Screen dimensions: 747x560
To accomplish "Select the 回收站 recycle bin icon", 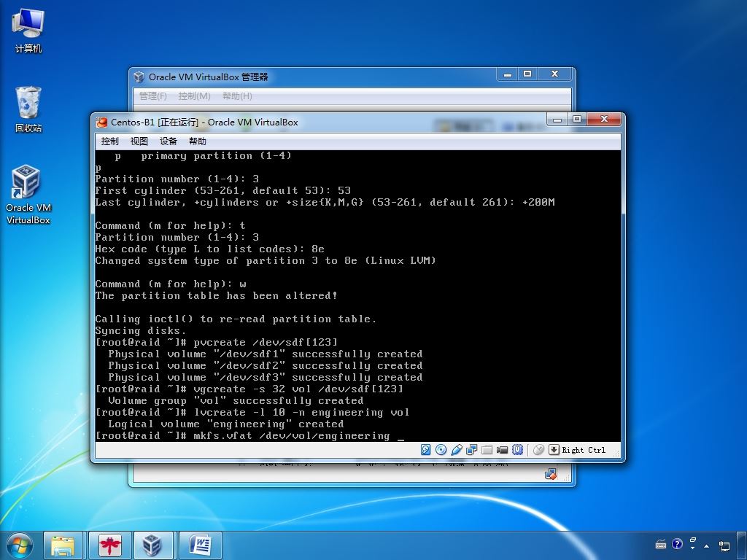I will coord(28,109).
